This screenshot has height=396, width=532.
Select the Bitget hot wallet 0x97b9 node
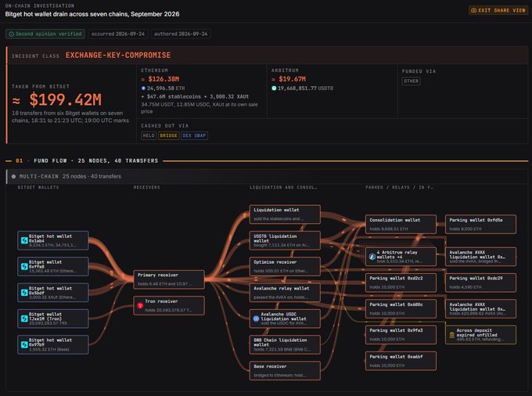click(x=53, y=344)
